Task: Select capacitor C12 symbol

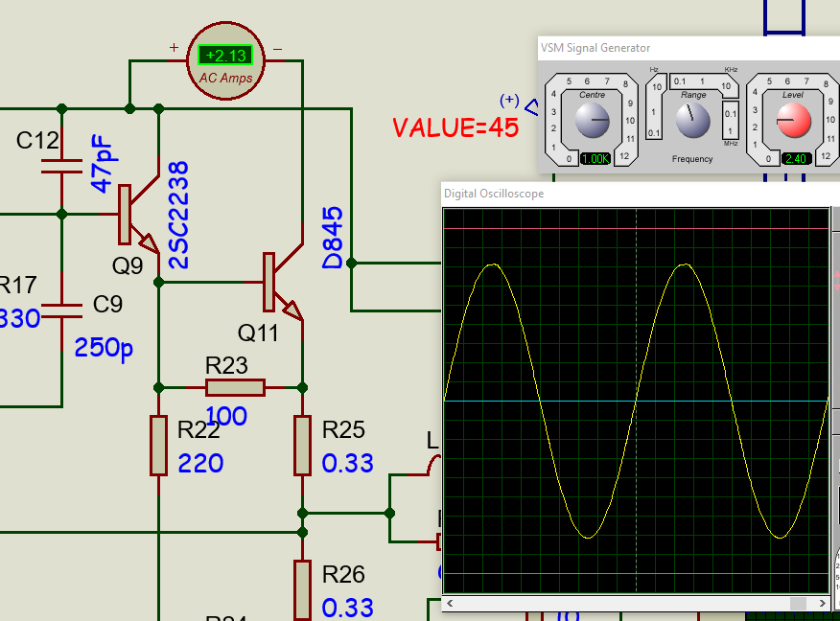Action: click(x=61, y=165)
